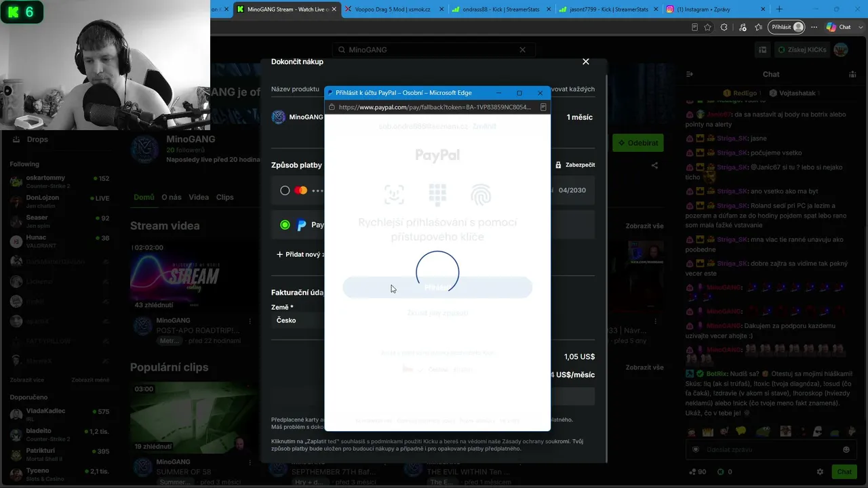The image size is (868, 488).
Task: Open the chat users list icon
Action: click(852, 74)
